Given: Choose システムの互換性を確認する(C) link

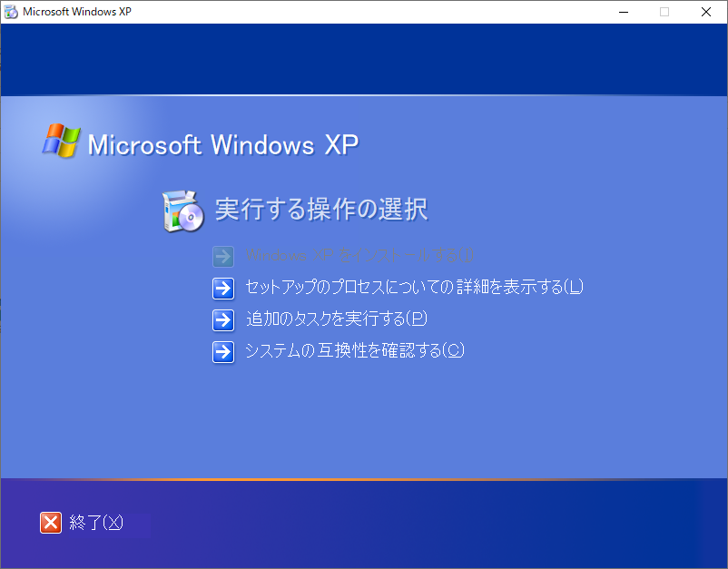Looking at the screenshot, I should (x=355, y=350).
